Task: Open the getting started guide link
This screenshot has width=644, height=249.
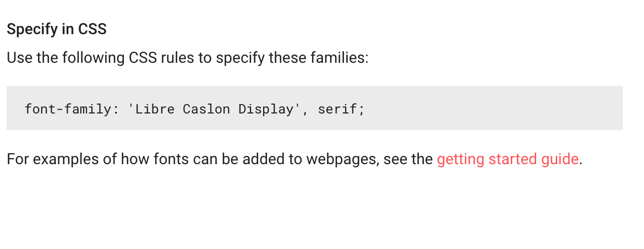Action: tap(507, 159)
